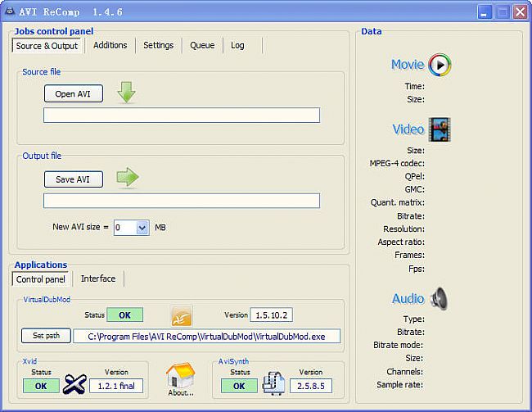Image resolution: width=532 pixels, height=412 pixels.
Task: Click the MPEG-4 codec: label
Action: tap(397, 163)
